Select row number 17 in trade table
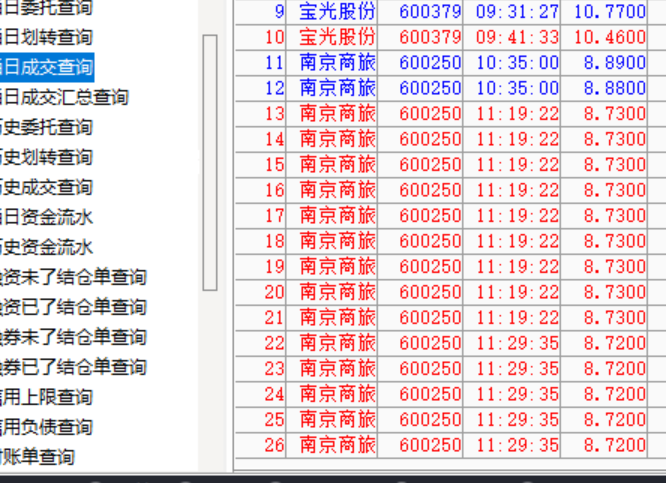 coord(274,215)
